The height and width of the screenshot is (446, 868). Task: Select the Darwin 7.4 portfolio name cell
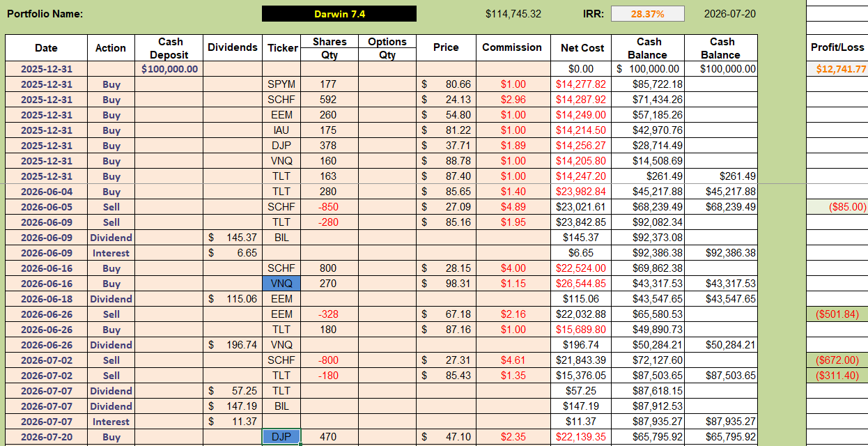pyautogui.click(x=339, y=14)
